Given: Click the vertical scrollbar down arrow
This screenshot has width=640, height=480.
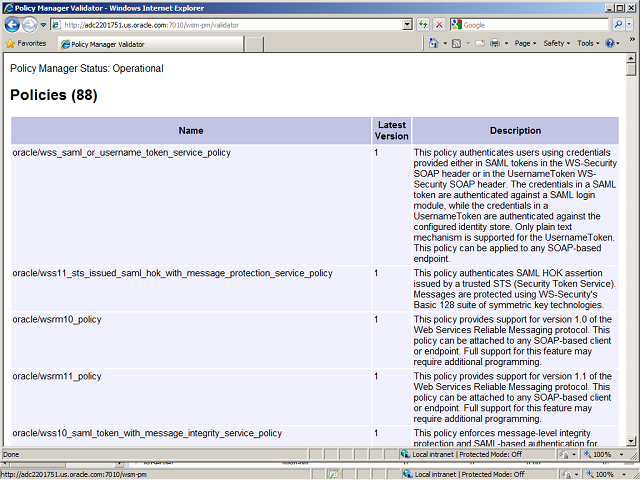Looking at the screenshot, I should [x=631, y=440].
